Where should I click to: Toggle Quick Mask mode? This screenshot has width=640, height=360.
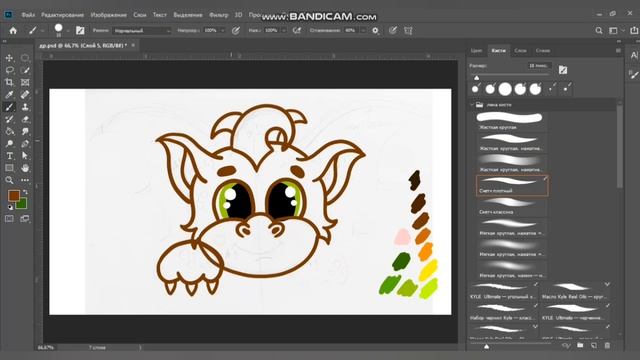9,219
